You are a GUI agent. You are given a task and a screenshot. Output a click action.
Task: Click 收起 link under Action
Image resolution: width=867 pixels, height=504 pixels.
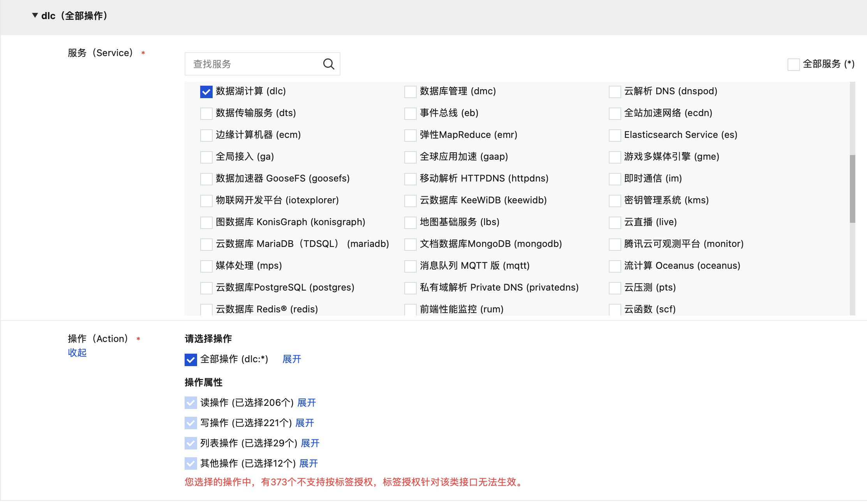coord(77,352)
